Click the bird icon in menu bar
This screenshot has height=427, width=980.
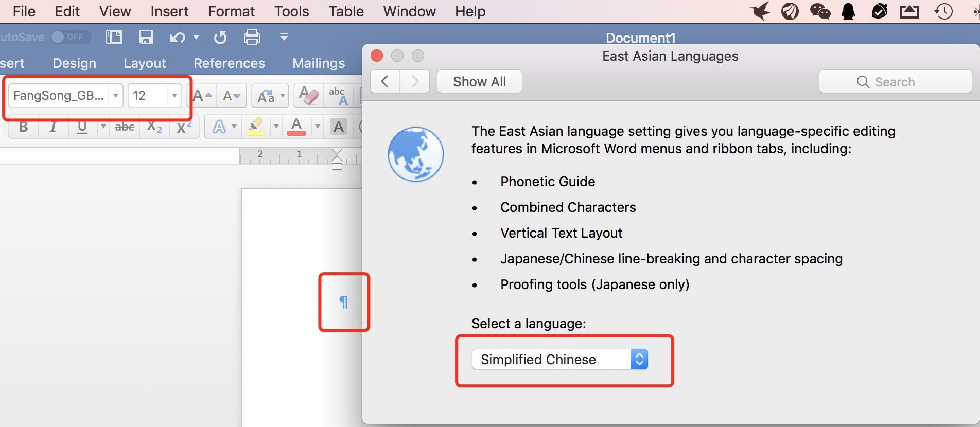(x=760, y=11)
